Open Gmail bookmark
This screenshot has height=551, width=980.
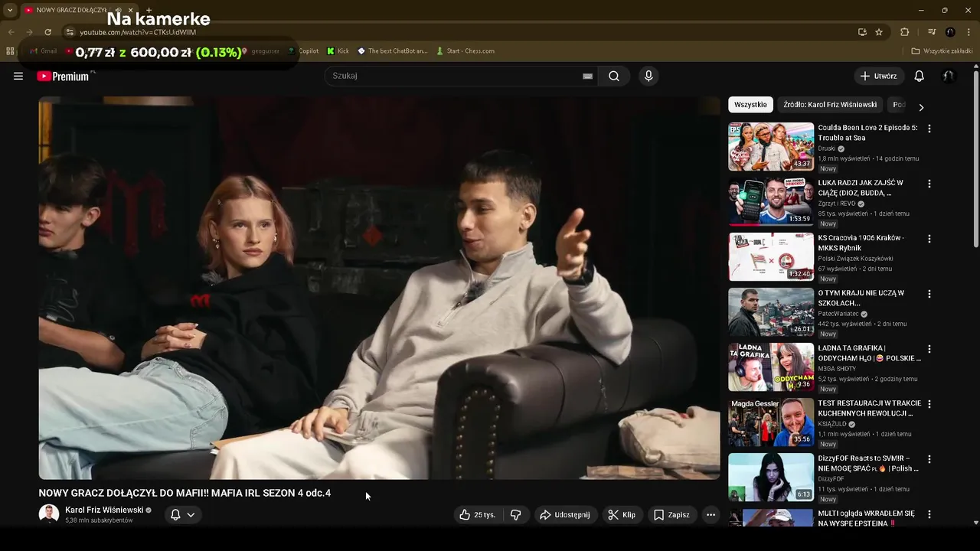(43, 51)
